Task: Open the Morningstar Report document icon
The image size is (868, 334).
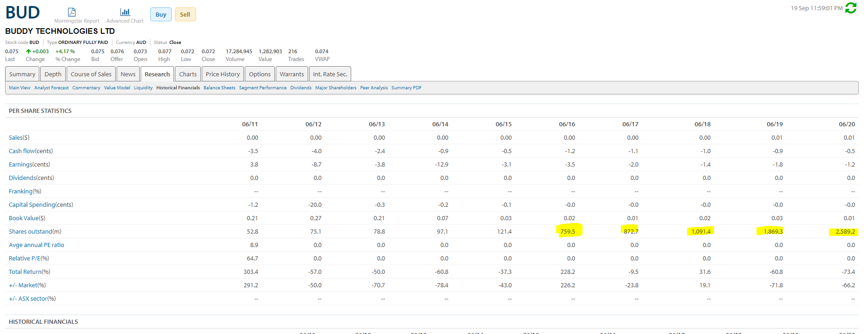Action: coord(72,12)
